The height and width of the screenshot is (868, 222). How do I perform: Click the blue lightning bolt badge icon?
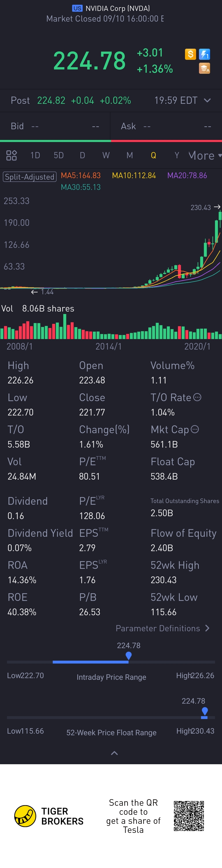(x=205, y=54)
